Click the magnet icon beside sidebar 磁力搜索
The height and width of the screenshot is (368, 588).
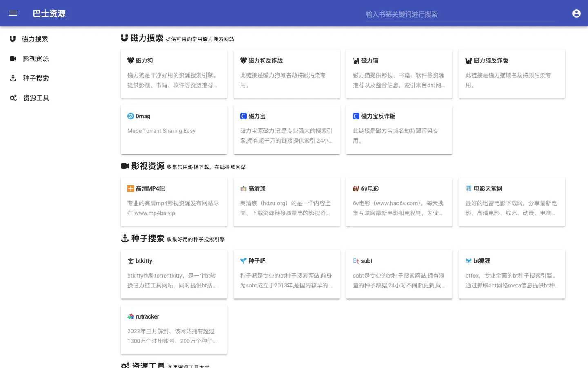click(13, 39)
